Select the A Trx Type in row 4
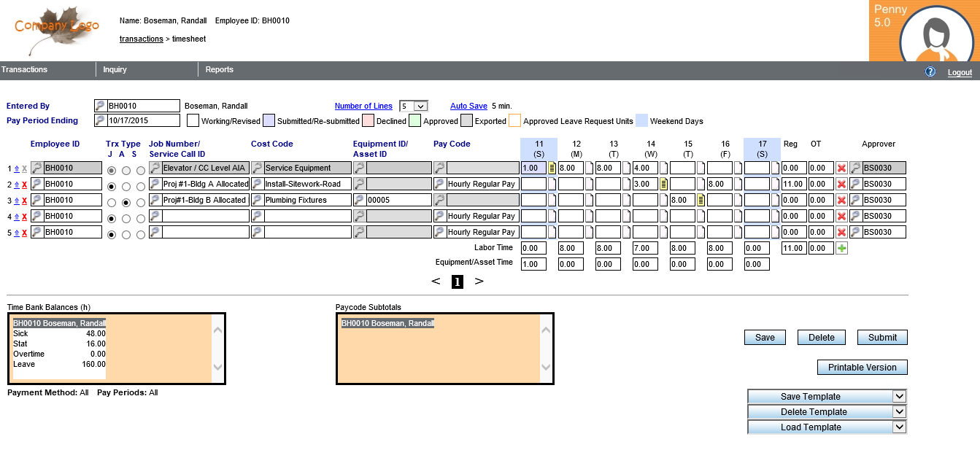Viewport: 980px width, 450px height. pyautogui.click(x=126, y=218)
